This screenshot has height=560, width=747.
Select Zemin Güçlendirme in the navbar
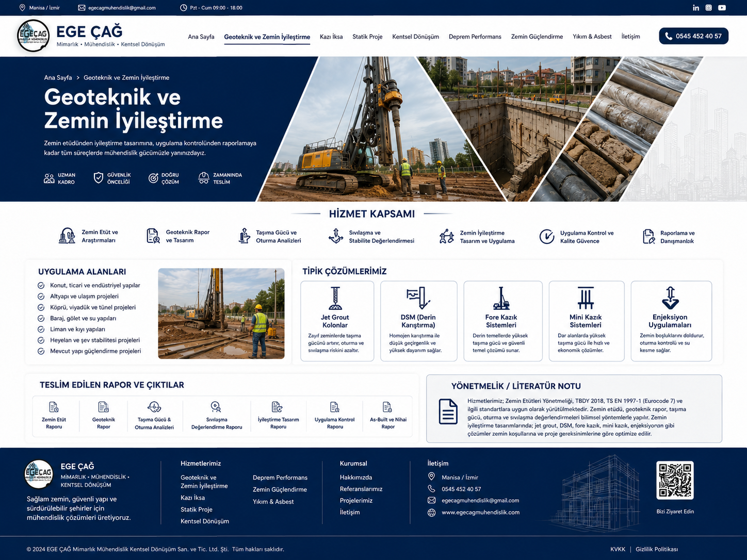[537, 37]
